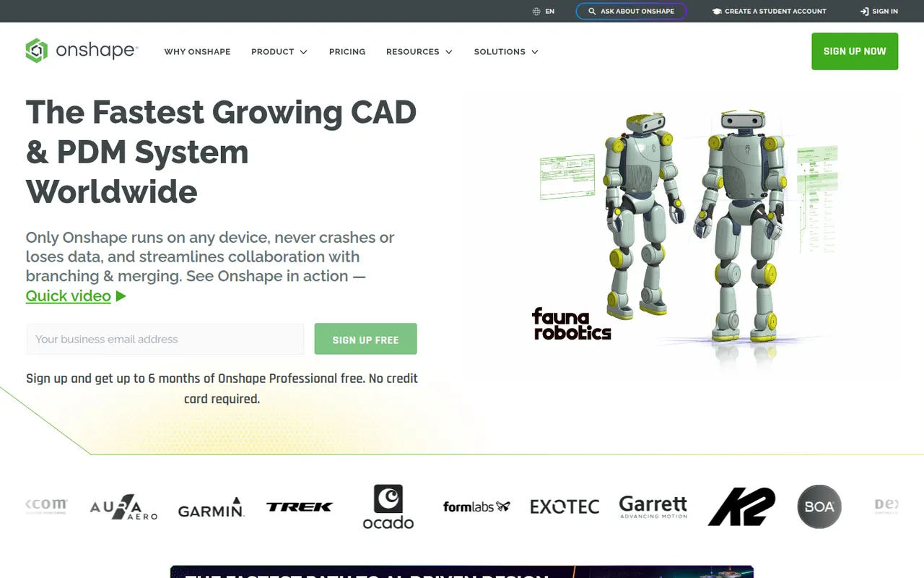Click the green Sign Up Now button
924x578 pixels.
point(855,51)
